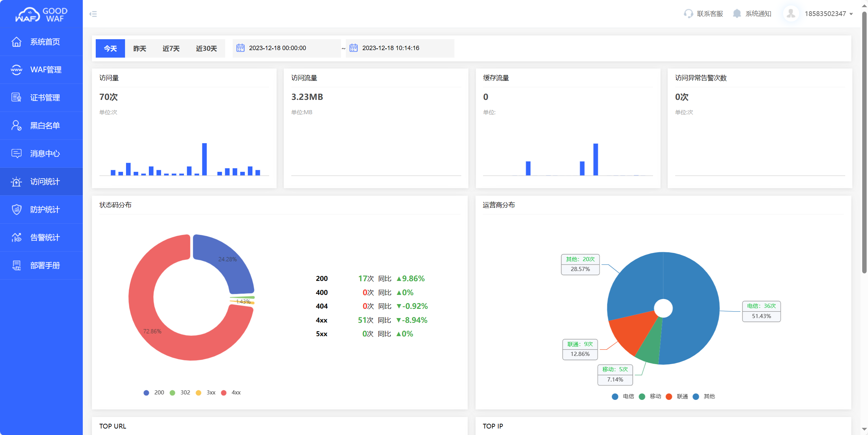This screenshot has height=435, width=868.
Task: Click the 防护统计 shield icon
Action: pyautogui.click(x=16, y=209)
